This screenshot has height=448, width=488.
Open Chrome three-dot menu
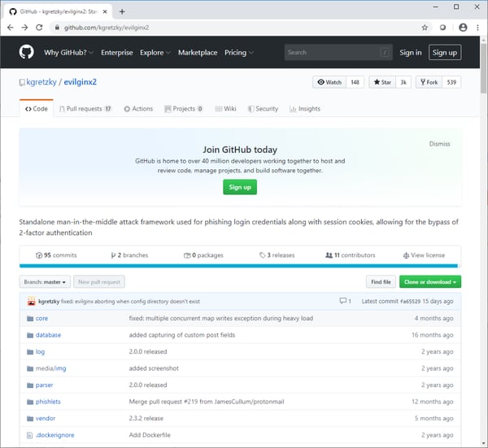click(x=477, y=28)
